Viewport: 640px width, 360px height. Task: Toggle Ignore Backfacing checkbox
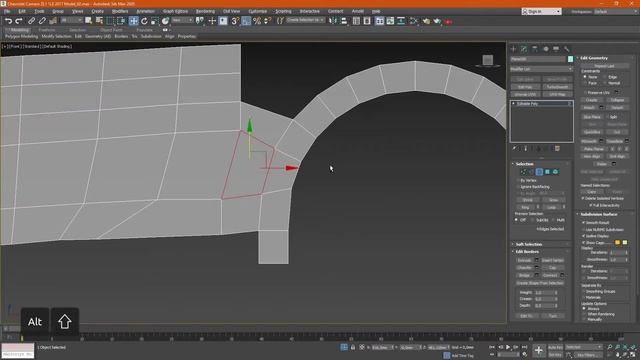click(x=518, y=187)
